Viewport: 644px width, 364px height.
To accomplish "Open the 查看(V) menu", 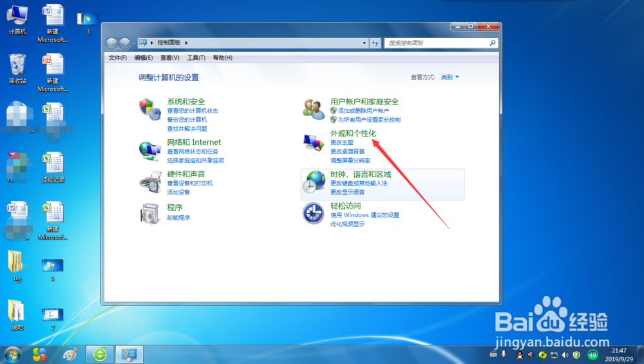I will point(169,58).
